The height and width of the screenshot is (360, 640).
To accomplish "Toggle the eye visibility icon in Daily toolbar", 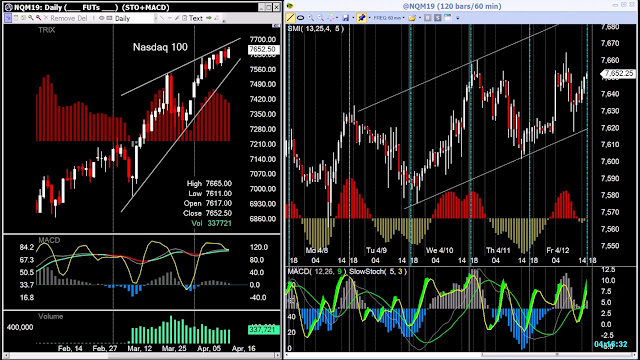I will (x=102, y=18).
